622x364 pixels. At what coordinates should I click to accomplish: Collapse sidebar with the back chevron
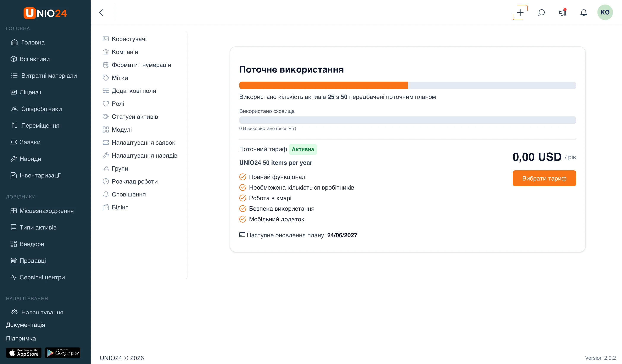(101, 12)
